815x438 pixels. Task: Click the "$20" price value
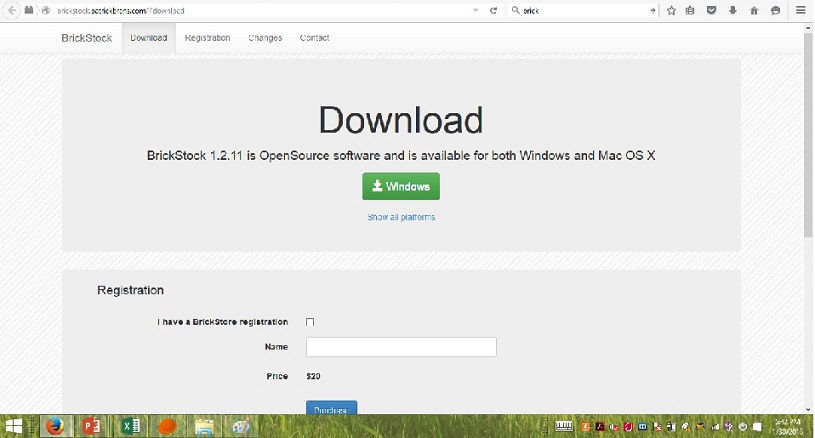click(x=313, y=376)
